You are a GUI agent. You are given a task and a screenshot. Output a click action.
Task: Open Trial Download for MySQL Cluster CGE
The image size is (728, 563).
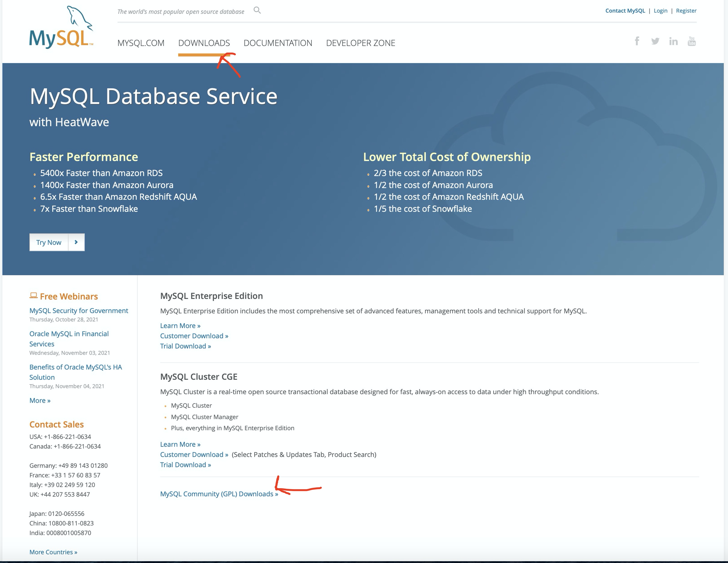[x=185, y=464]
